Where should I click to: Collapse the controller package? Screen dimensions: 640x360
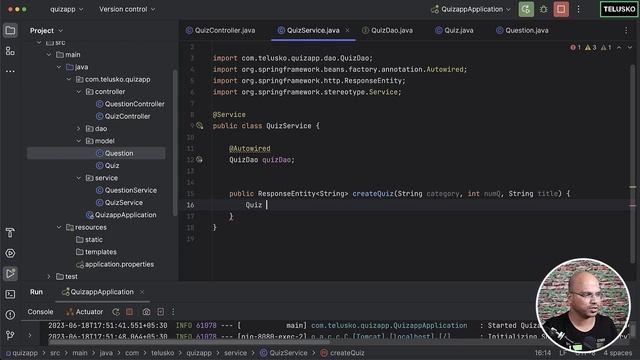coord(79,92)
